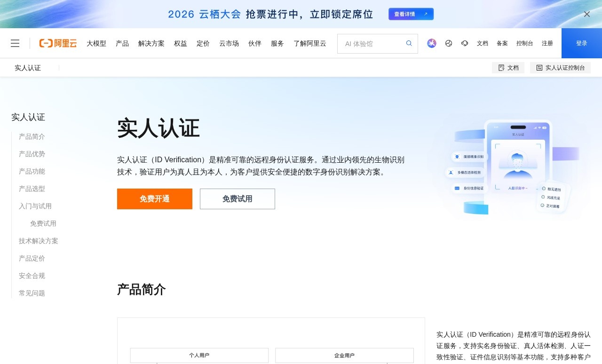Open 实人认证控制台 button
602x364 pixels.
[x=560, y=68]
